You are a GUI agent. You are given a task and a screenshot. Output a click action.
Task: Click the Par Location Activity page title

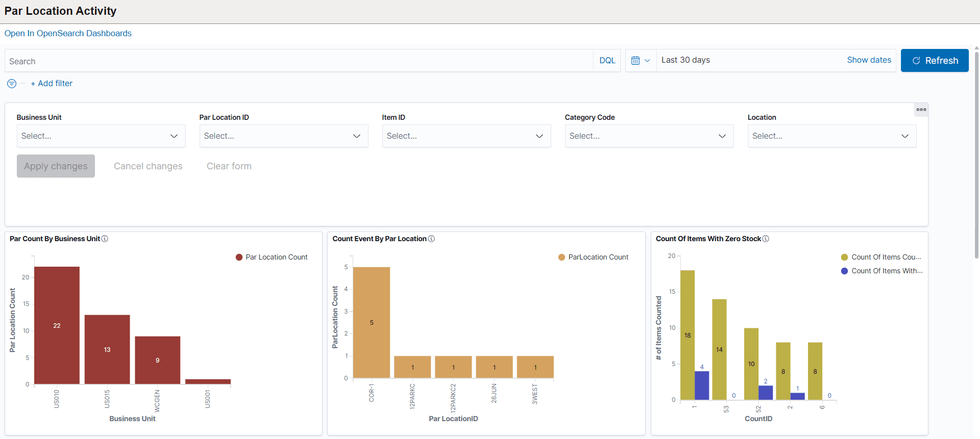[60, 11]
